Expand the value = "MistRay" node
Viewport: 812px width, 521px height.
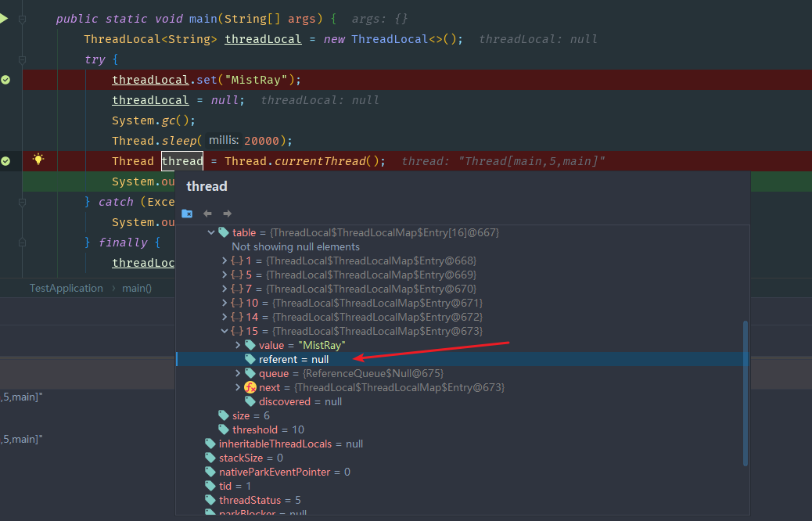pos(238,345)
